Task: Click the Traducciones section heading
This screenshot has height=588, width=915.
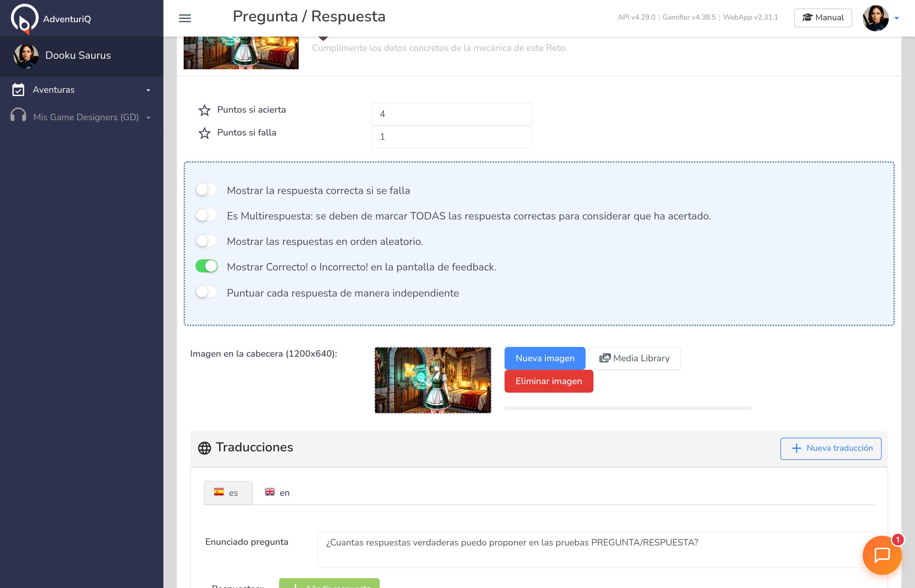Action: [x=254, y=447]
